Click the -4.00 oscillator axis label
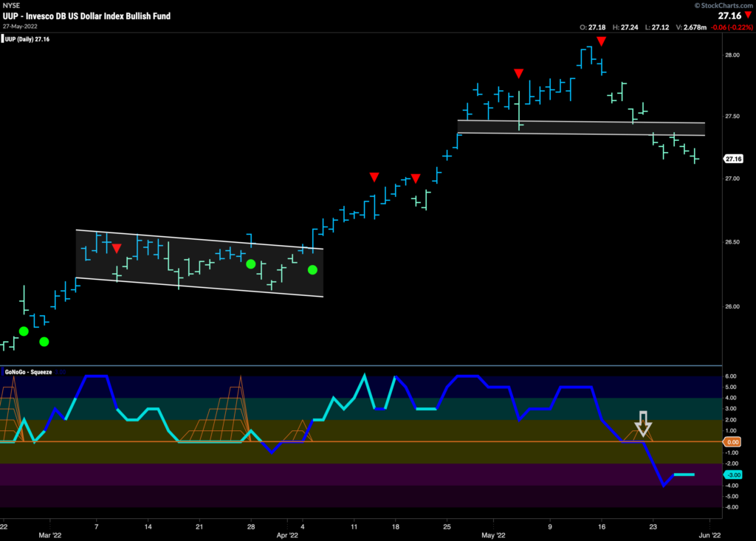 (732, 486)
